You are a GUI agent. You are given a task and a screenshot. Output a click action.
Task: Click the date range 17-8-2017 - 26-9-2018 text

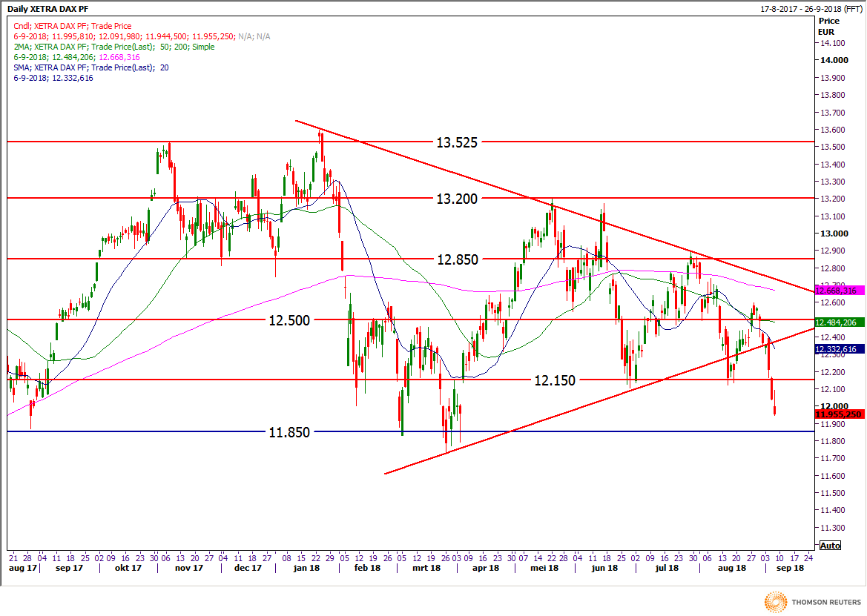[811, 9]
